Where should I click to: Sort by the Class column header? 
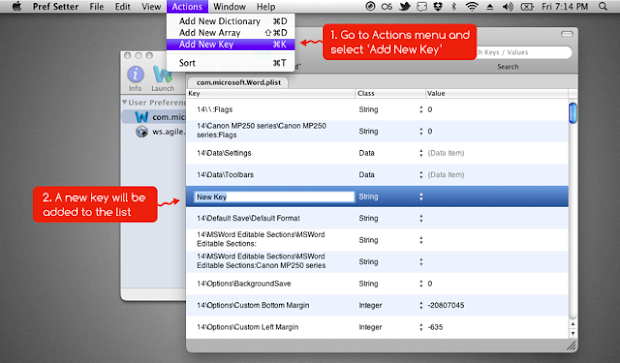click(390, 93)
